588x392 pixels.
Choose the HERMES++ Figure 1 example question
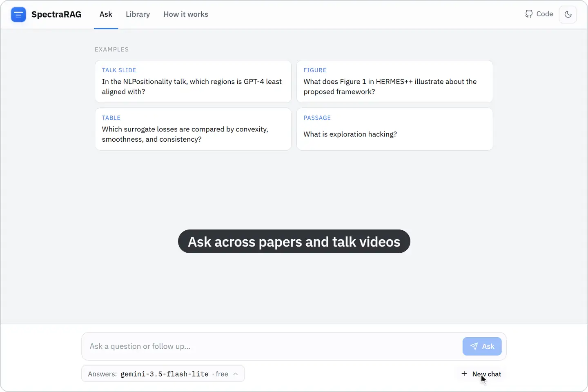tap(394, 81)
